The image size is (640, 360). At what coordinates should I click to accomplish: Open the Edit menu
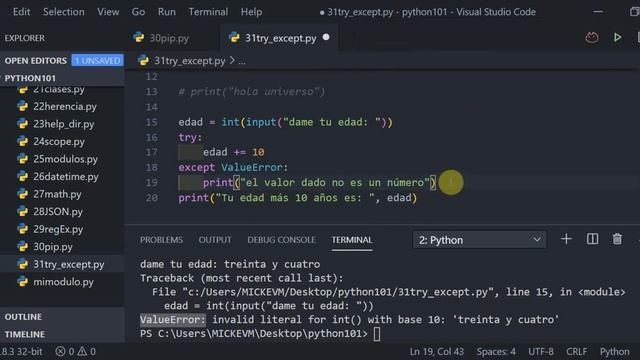pyautogui.click(x=21, y=12)
